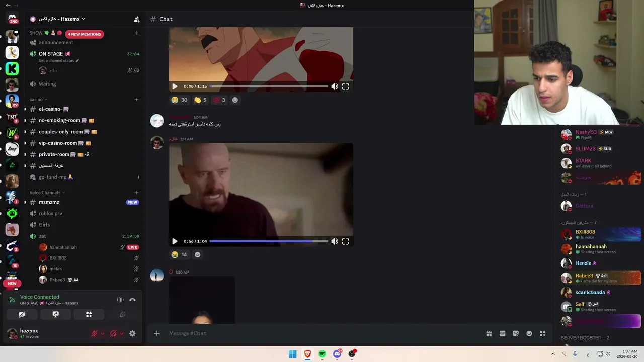Open the gift icon in message bar
This screenshot has height=362, width=644.
[489, 333]
